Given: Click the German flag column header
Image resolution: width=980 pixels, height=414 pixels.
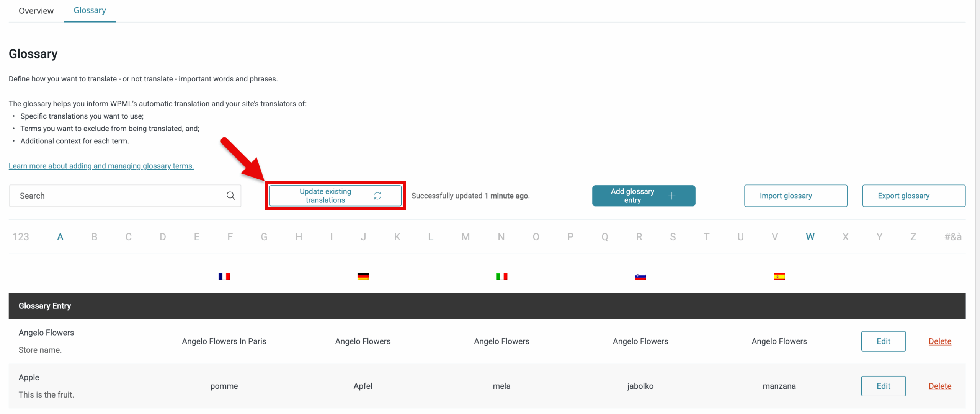Looking at the screenshot, I should (363, 277).
